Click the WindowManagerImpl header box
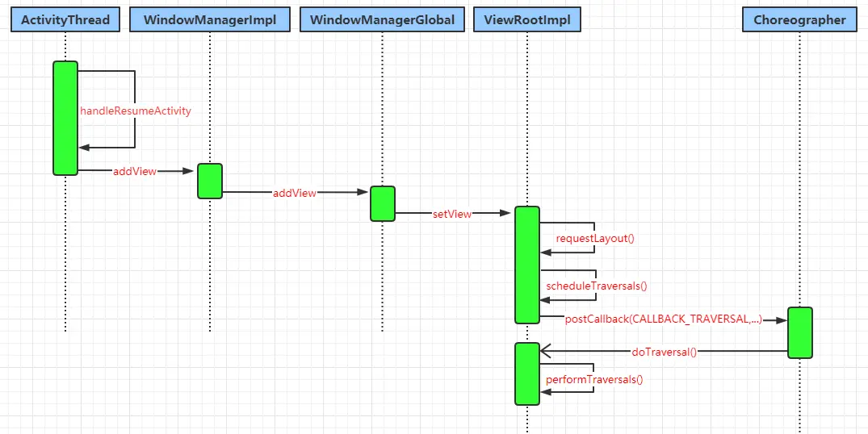Viewport: 868px width, 434px height. [209, 19]
